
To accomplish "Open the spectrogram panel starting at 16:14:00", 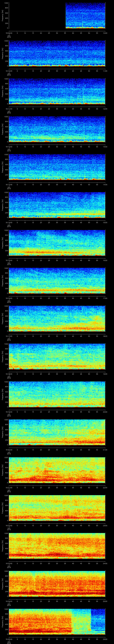I will pos(57,205).
